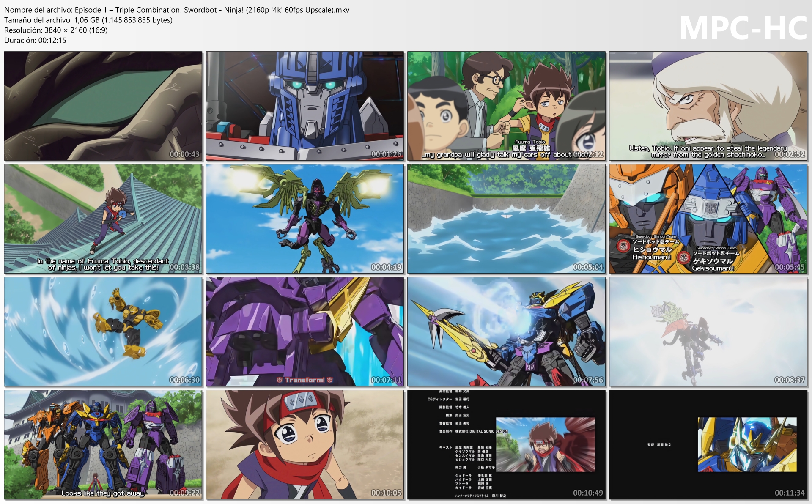Open the thumbnail at 00:01:26
The height and width of the screenshot is (504, 812).
coord(305,106)
